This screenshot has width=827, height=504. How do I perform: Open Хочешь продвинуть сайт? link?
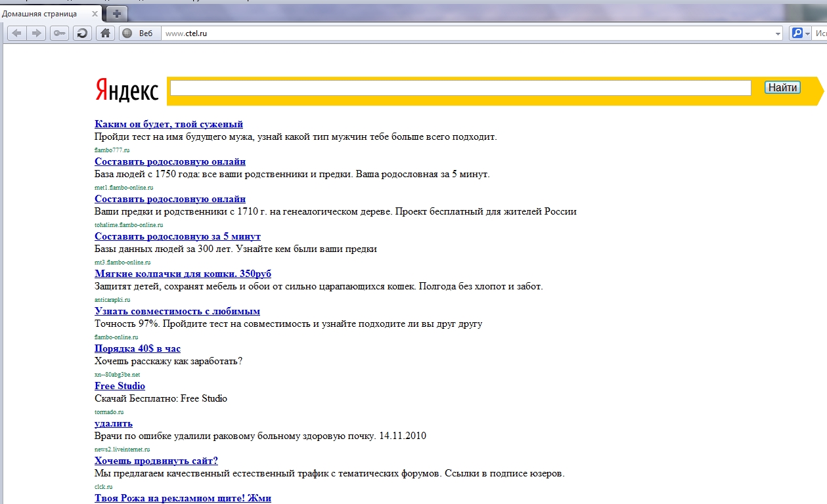(x=156, y=461)
